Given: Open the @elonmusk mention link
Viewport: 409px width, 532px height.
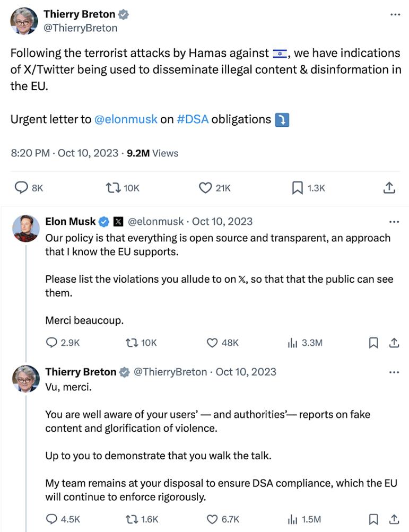Looking at the screenshot, I should [x=126, y=119].
